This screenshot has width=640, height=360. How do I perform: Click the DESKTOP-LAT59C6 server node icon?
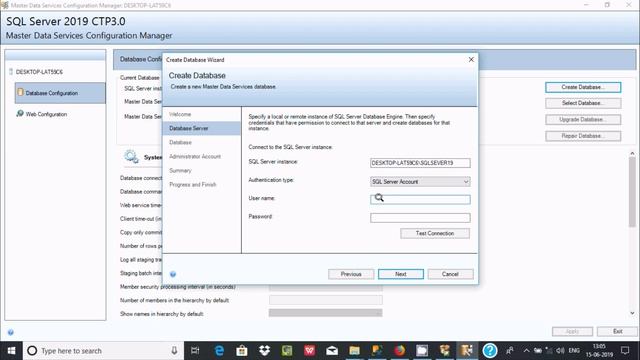pos(11,71)
